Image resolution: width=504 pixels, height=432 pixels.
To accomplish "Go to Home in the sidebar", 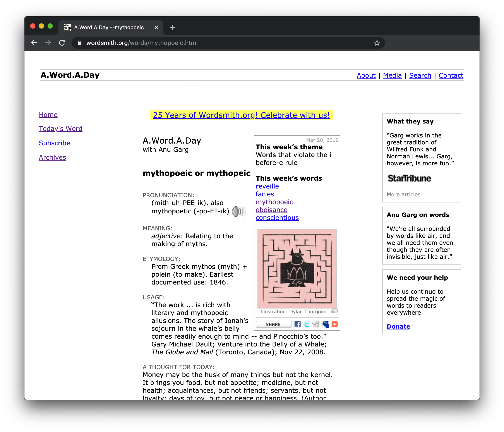I will 48,115.
